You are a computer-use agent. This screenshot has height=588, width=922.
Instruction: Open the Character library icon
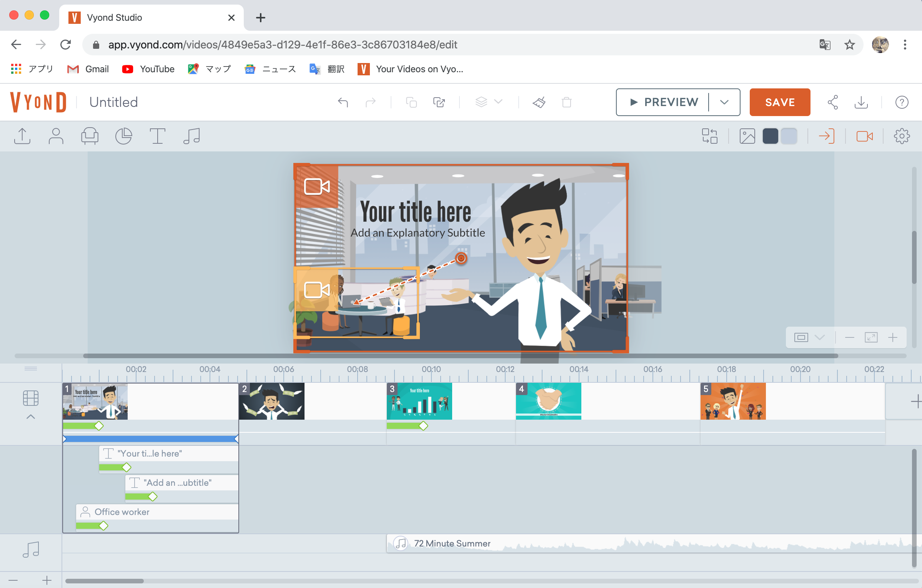click(x=56, y=136)
